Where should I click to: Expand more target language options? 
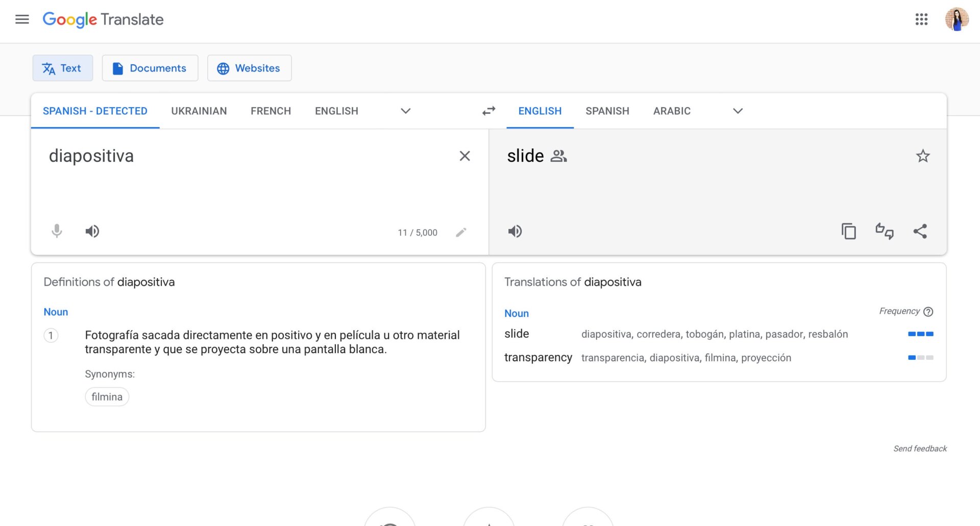coord(737,111)
